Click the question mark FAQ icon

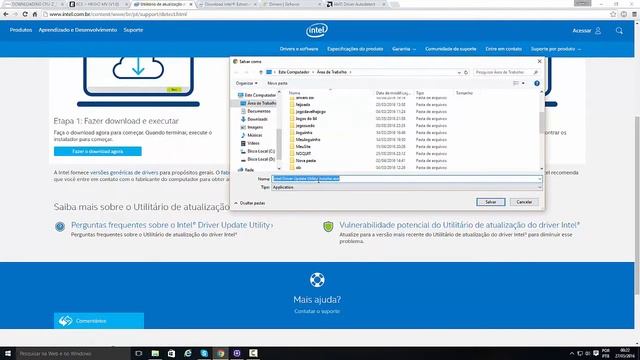[x=60, y=227]
